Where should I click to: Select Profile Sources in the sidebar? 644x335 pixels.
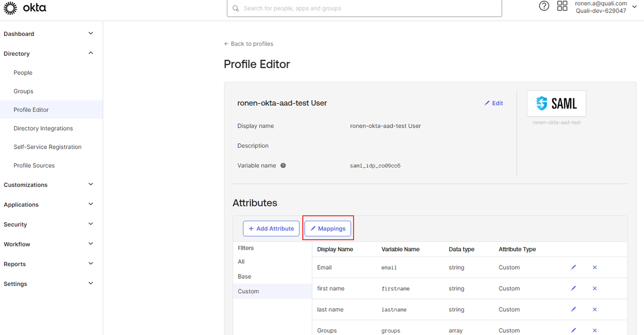point(34,165)
